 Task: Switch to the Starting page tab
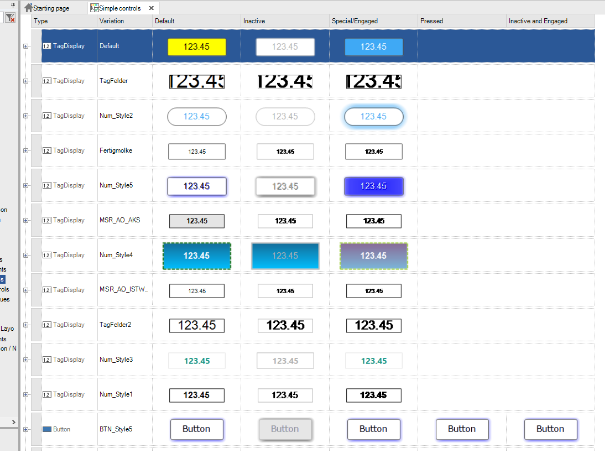click(x=47, y=8)
